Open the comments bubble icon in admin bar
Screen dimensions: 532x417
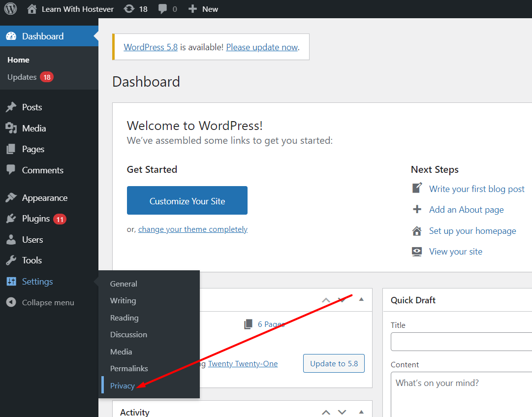pos(162,9)
